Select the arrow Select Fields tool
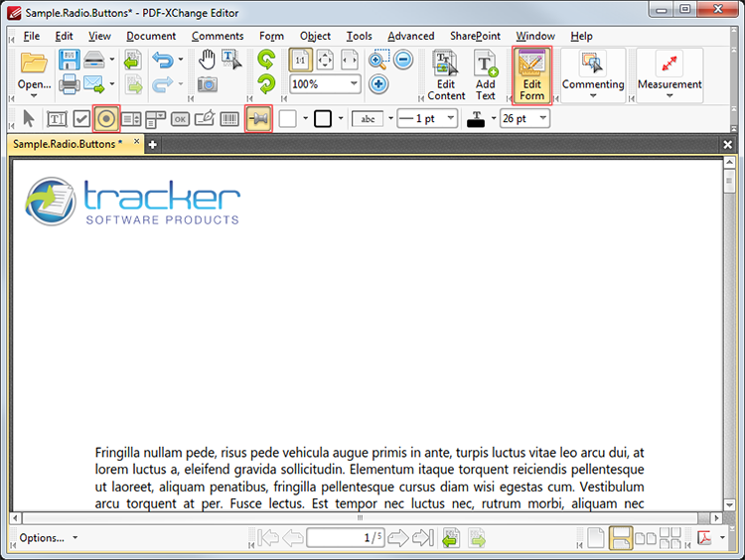 [29, 119]
